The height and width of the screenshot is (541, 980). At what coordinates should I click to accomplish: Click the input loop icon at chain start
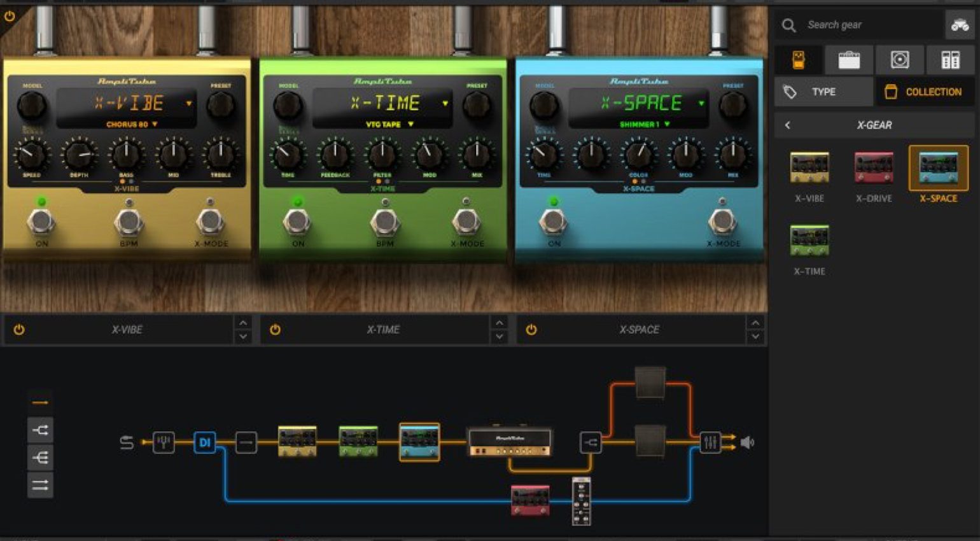pyautogui.click(x=127, y=442)
